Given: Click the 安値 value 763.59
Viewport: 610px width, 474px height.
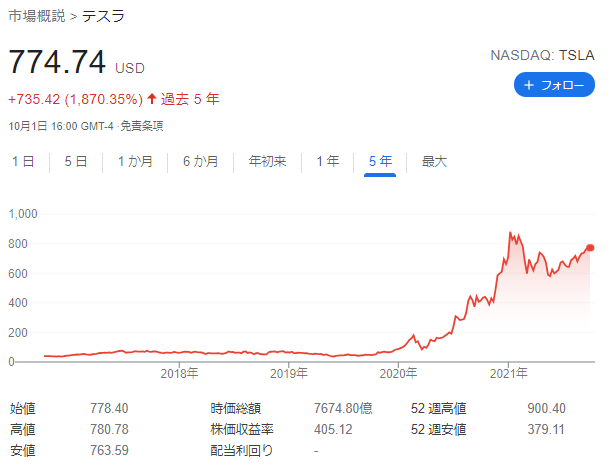Looking at the screenshot, I should click(109, 450).
